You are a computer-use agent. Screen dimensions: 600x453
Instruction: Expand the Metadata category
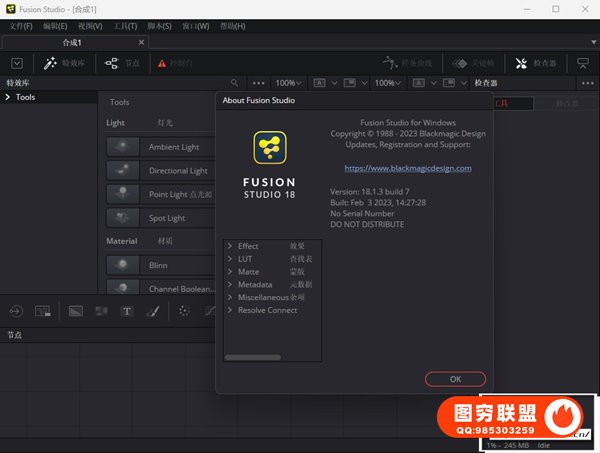coord(230,285)
